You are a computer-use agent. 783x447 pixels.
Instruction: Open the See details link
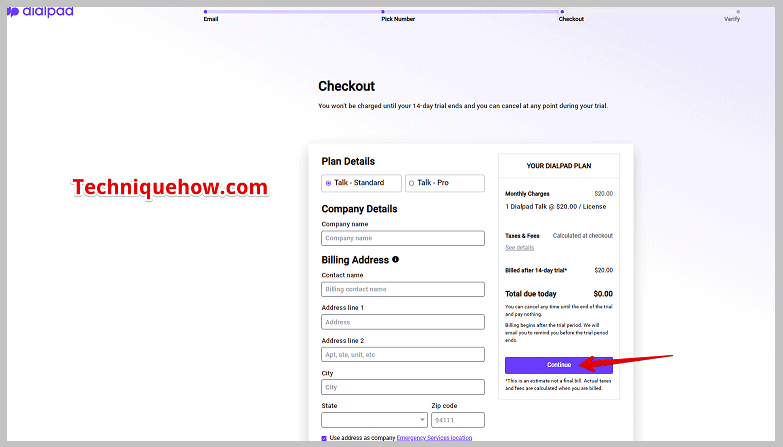pyautogui.click(x=519, y=248)
